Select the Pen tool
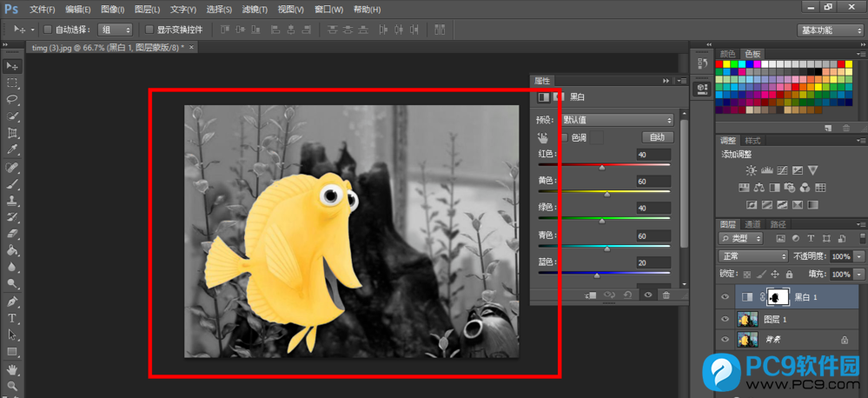The image size is (868, 398). 12,302
